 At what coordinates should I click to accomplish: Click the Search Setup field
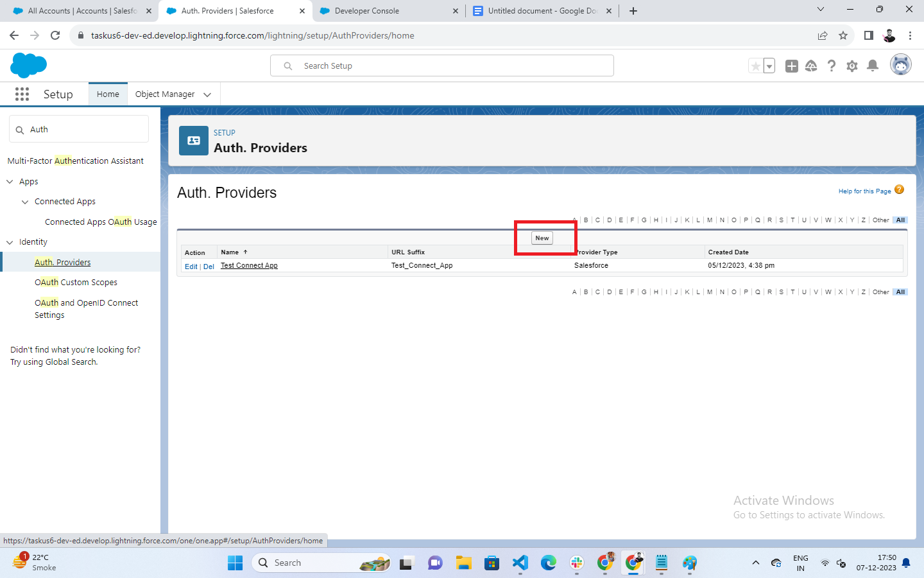(x=442, y=66)
